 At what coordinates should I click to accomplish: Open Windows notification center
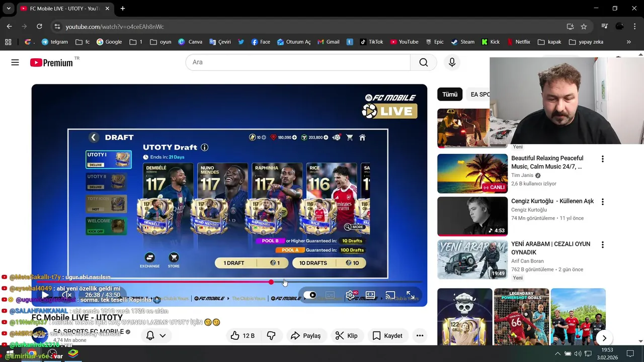point(630,353)
